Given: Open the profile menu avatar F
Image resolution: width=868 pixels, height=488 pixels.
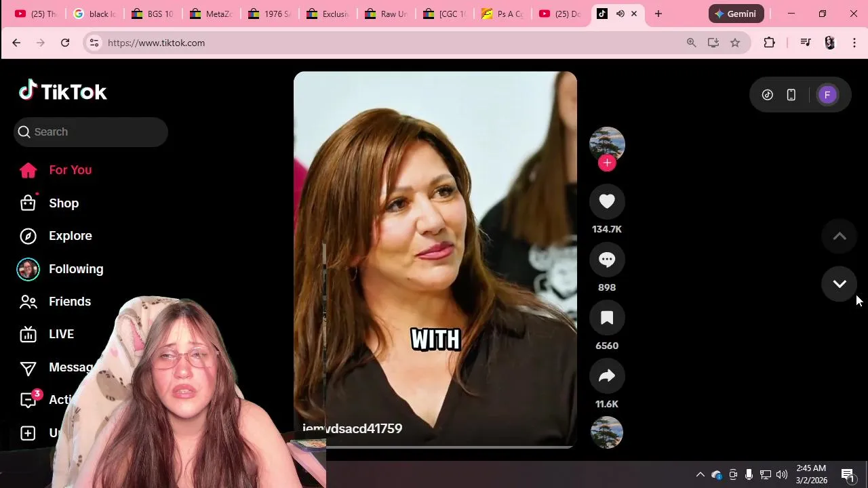Looking at the screenshot, I should click(827, 95).
